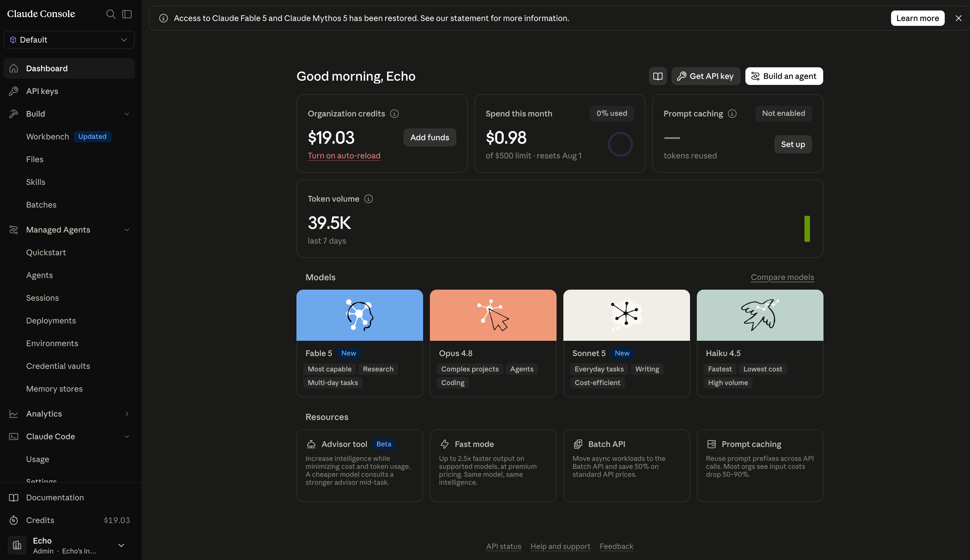
Task: Click the Batch API stack icon
Action: [x=578, y=444]
